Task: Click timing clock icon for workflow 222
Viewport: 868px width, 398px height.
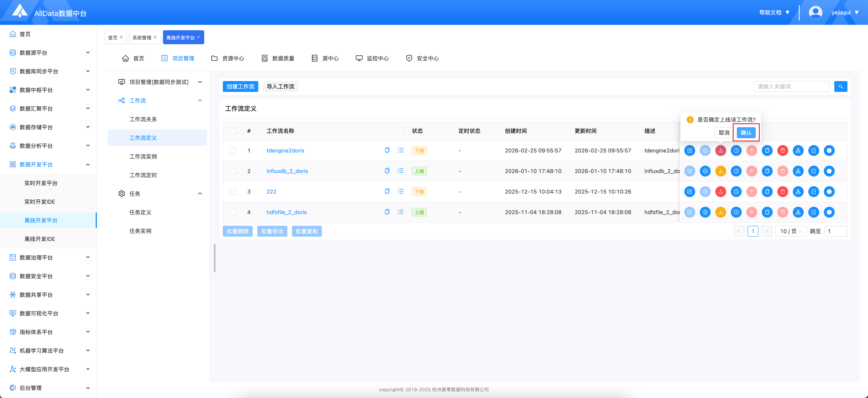Action: click(736, 192)
